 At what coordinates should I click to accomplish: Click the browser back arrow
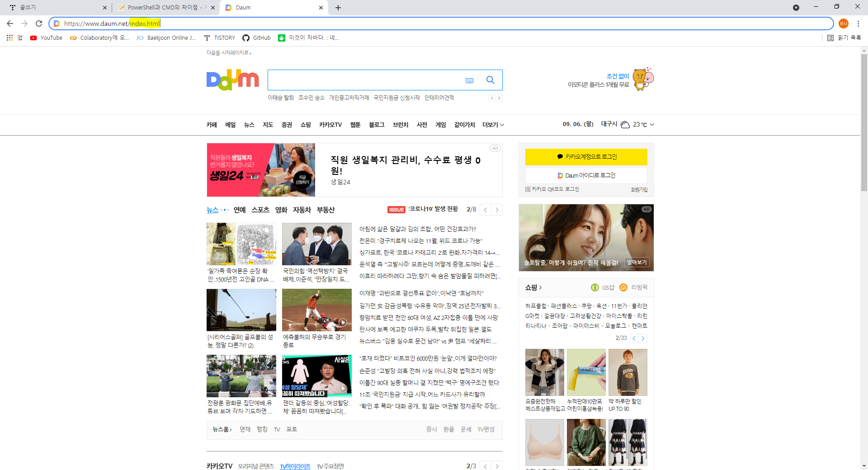coord(10,23)
